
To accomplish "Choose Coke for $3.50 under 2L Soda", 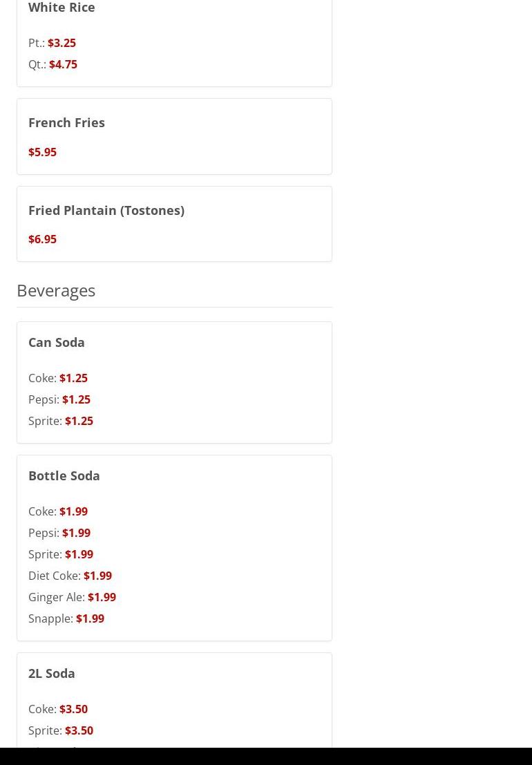I will click(58, 709).
